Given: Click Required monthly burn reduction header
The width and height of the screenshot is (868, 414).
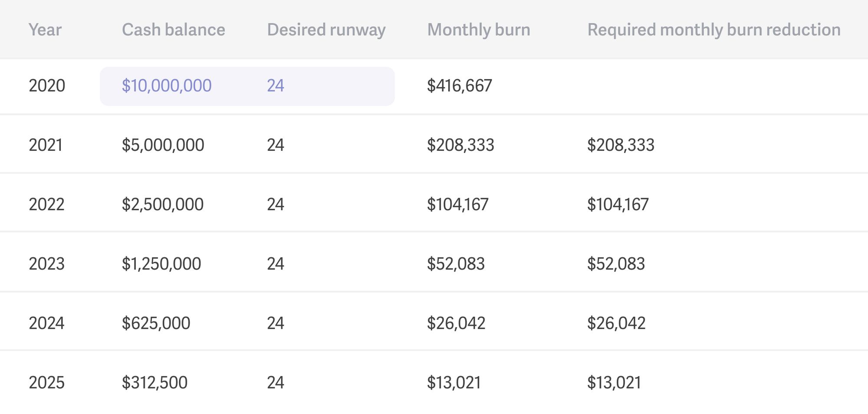Looking at the screenshot, I should pyautogui.click(x=713, y=30).
